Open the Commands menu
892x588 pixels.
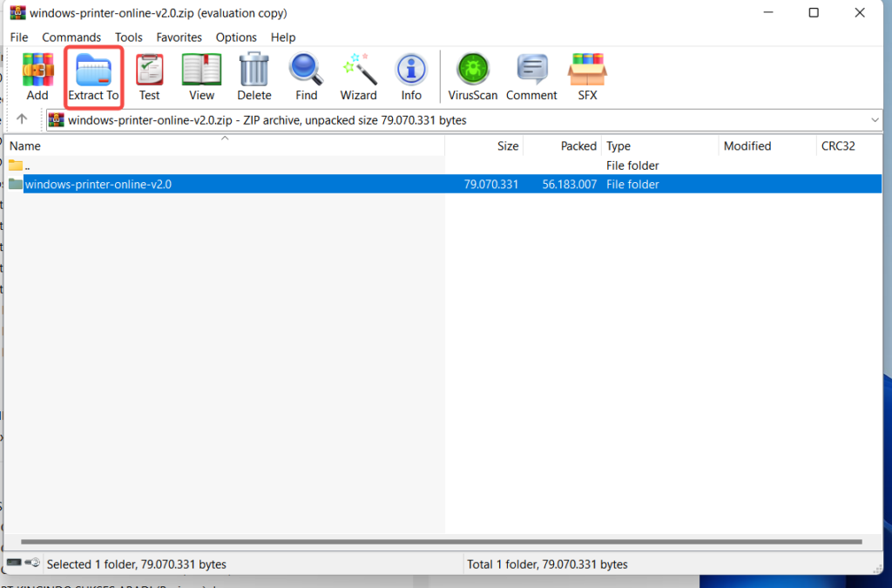click(x=71, y=37)
